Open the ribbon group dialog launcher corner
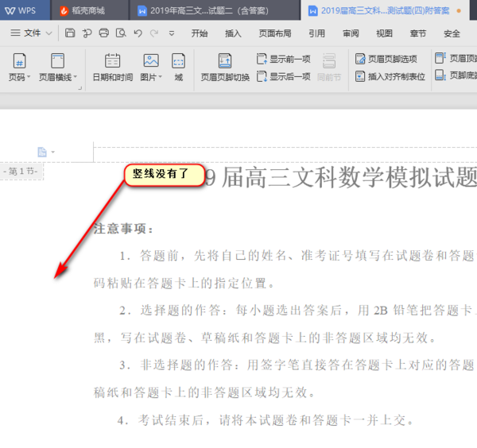Screen dimensions: 477x448 tap(80, 88)
